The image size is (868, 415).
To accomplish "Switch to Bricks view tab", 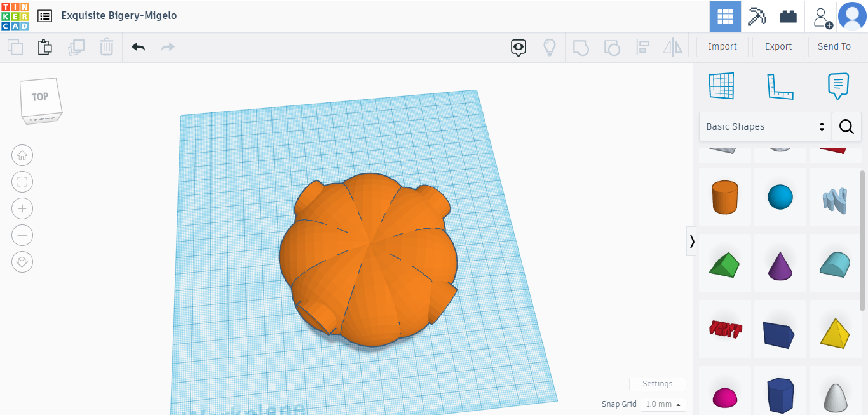I will 789,17.
